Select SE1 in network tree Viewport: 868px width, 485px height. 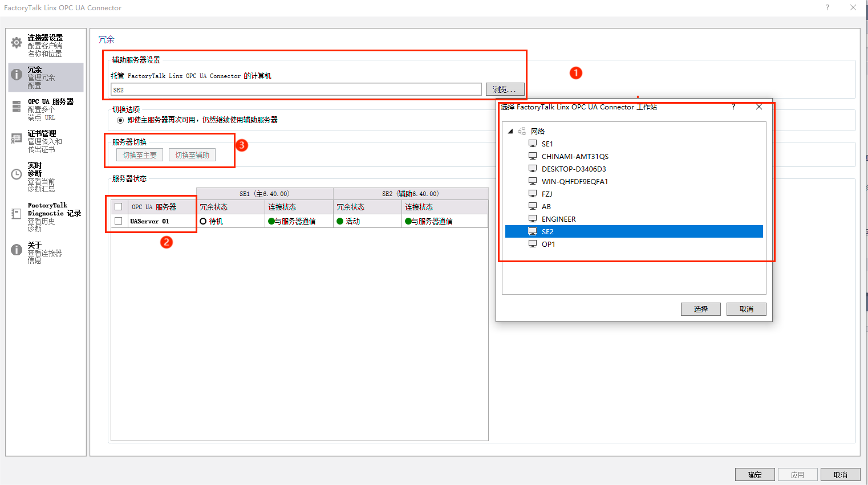[547, 144]
